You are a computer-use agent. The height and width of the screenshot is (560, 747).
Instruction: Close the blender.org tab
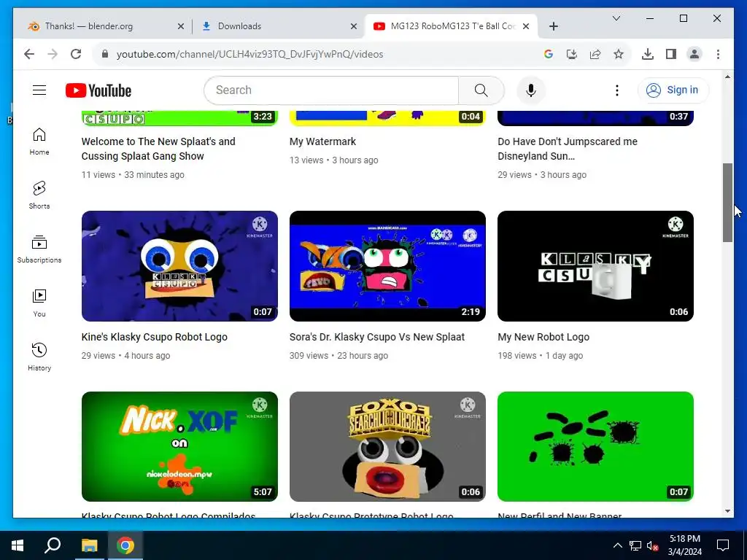pos(181,26)
